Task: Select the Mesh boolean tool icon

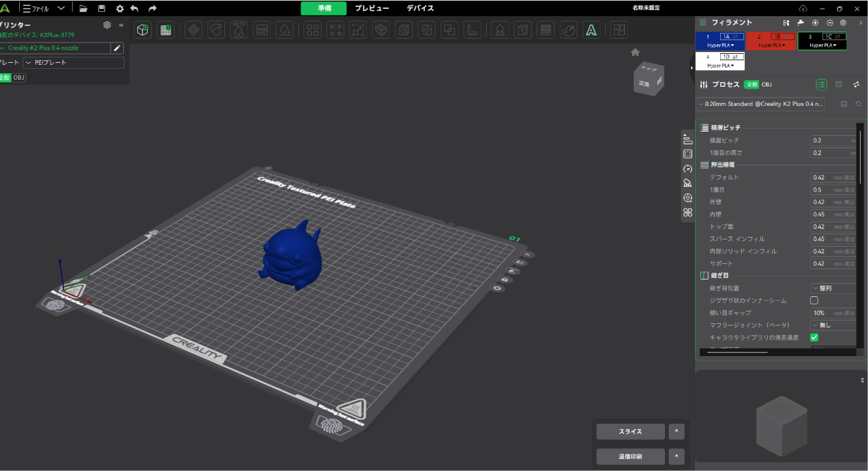Action: pyautogui.click(x=450, y=30)
